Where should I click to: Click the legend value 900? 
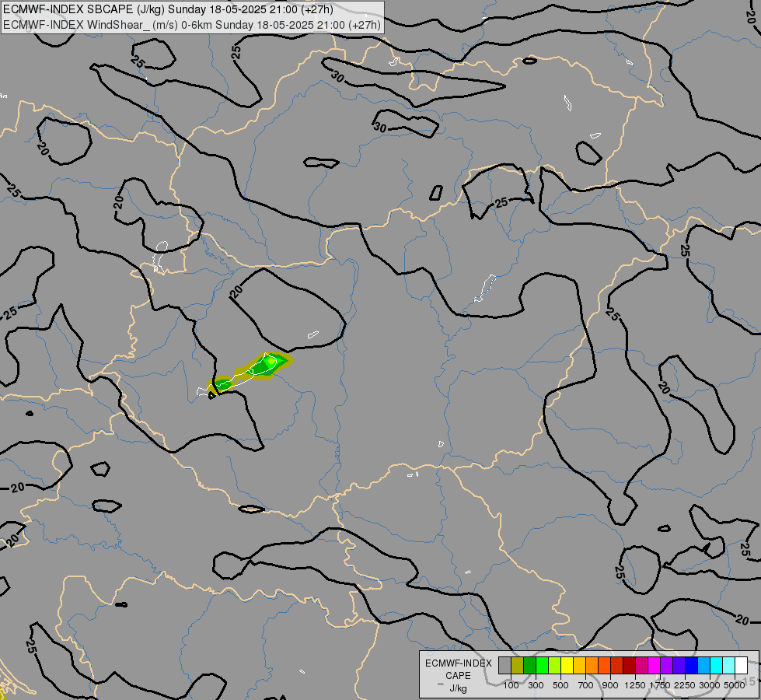tap(610, 685)
